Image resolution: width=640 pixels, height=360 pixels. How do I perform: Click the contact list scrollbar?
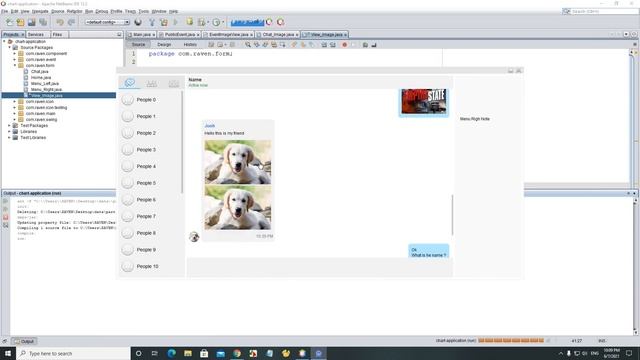point(182,142)
